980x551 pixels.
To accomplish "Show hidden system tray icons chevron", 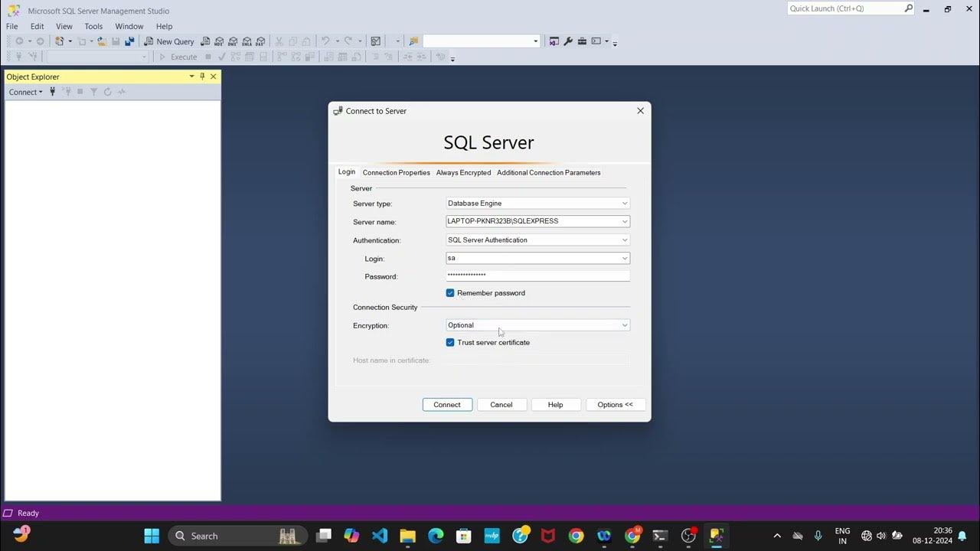I will coord(777,536).
